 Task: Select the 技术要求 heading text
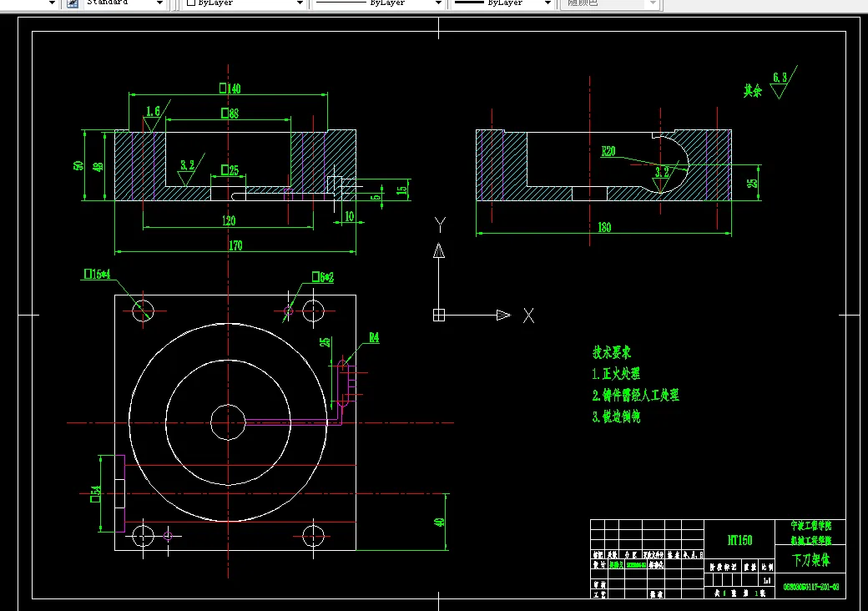(x=612, y=352)
